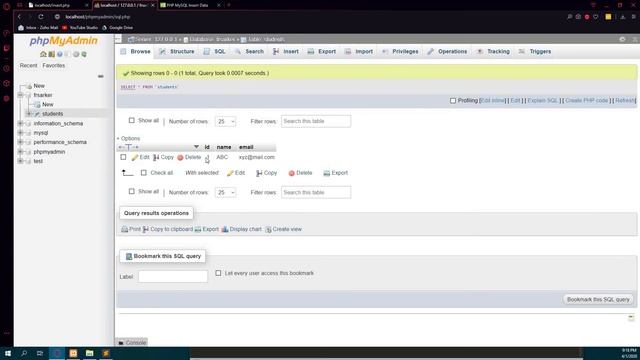Open phpMyAdmin home icon in sidebar
640x360 pixels.
pos(43,54)
